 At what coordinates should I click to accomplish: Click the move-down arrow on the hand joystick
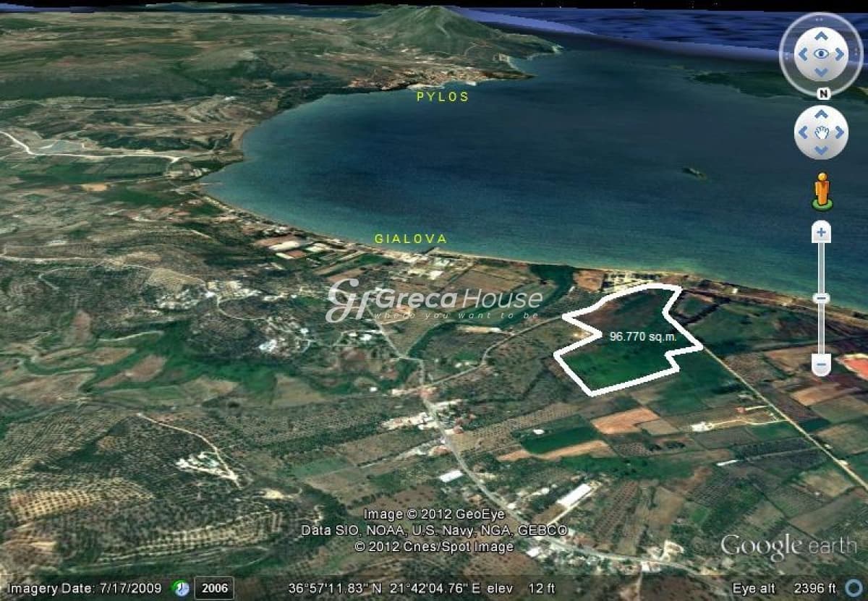pyautogui.click(x=821, y=150)
